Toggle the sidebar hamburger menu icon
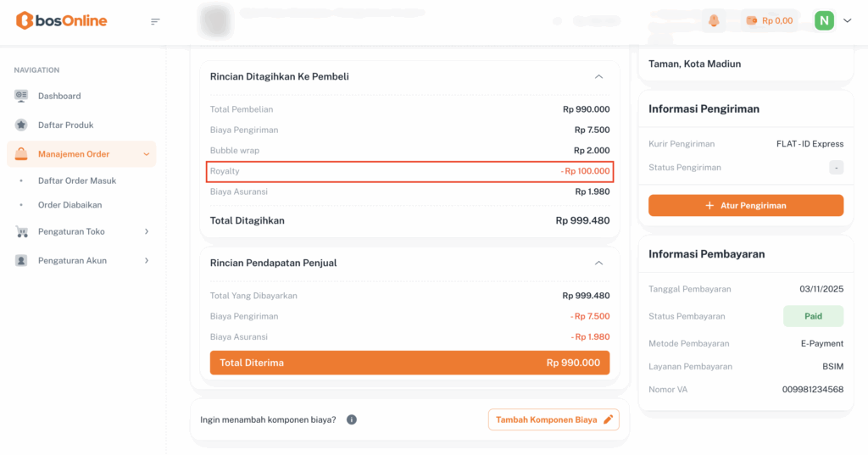Image resolution: width=868 pixels, height=455 pixels. click(155, 21)
